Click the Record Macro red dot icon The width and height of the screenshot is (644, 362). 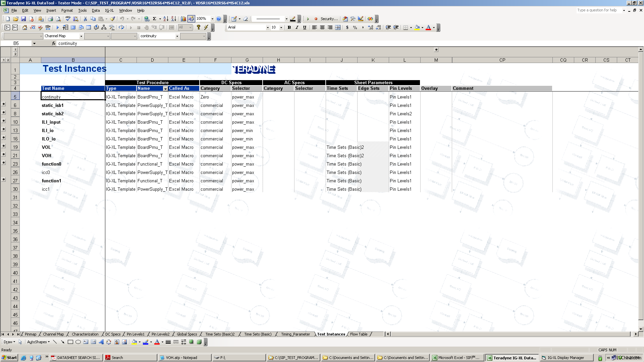tap(316, 19)
